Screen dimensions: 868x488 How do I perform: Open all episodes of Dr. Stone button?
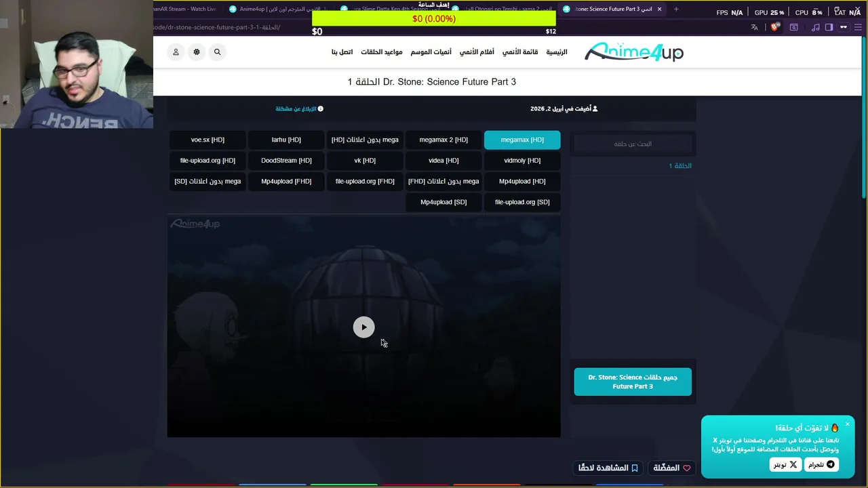point(633,382)
